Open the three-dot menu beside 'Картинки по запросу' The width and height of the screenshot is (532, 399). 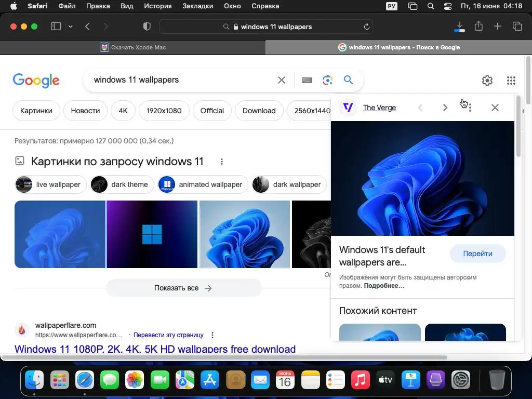[221, 162]
